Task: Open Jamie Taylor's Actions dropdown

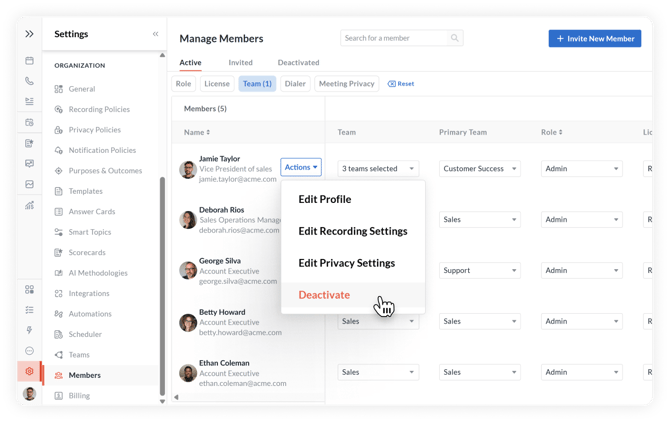Action: (x=301, y=167)
